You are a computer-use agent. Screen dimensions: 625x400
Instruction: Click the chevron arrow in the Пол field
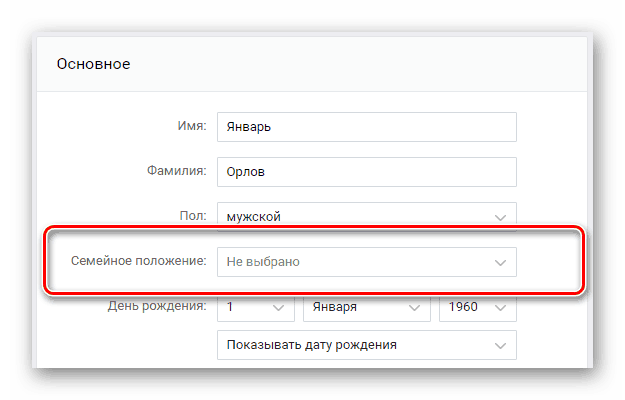pyautogui.click(x=499, y=216)
